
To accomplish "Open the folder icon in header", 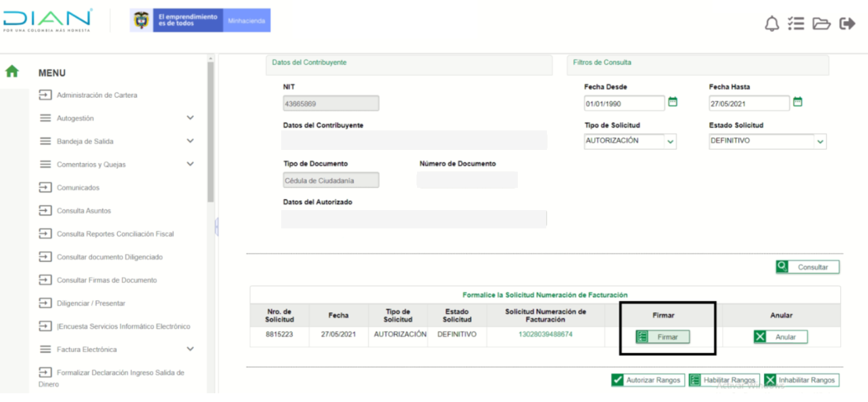I will pos(821,24).
